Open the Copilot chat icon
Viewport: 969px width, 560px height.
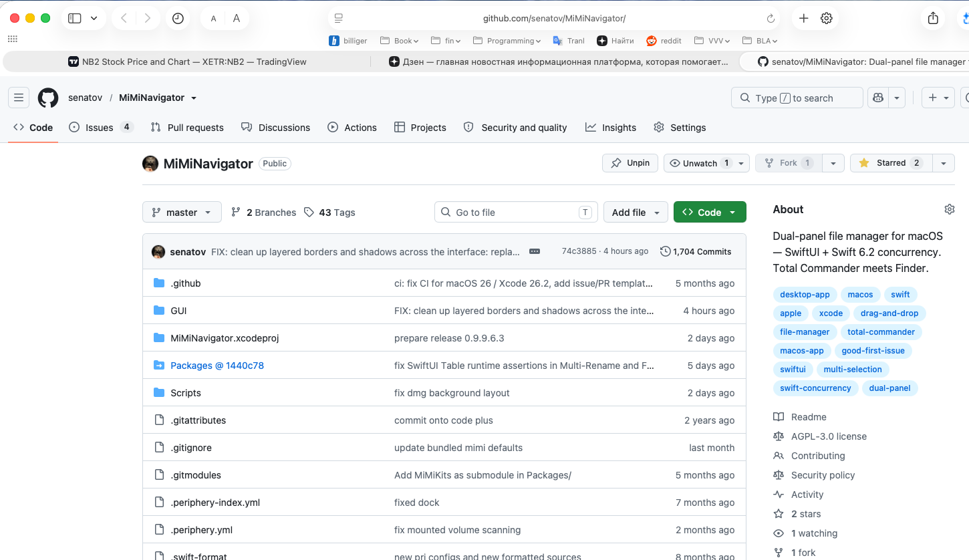point(877,98)
